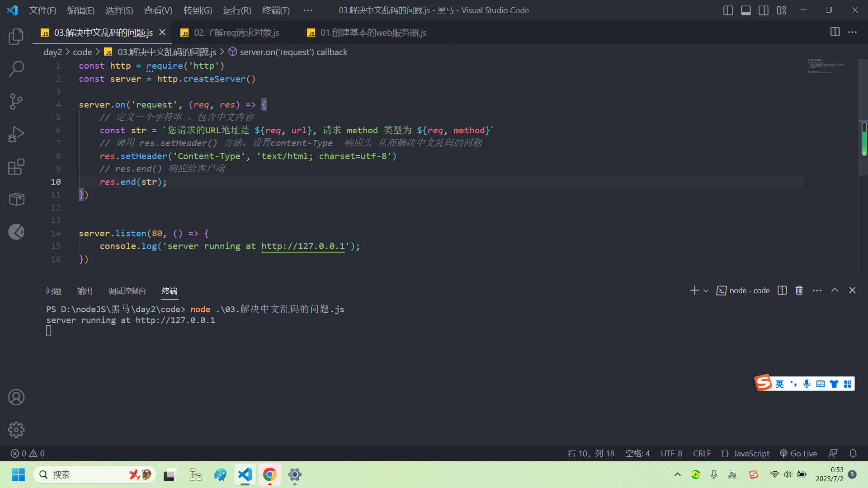Close the 03.解决中文乱码的问题.js tab
Screen dimensions: 868x488
(x=162, y=32)
